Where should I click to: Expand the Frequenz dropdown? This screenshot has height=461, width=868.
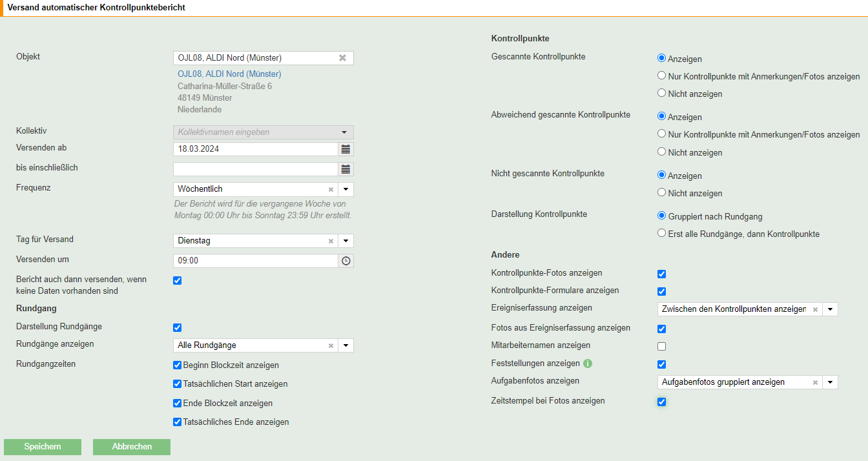point(346,190)
